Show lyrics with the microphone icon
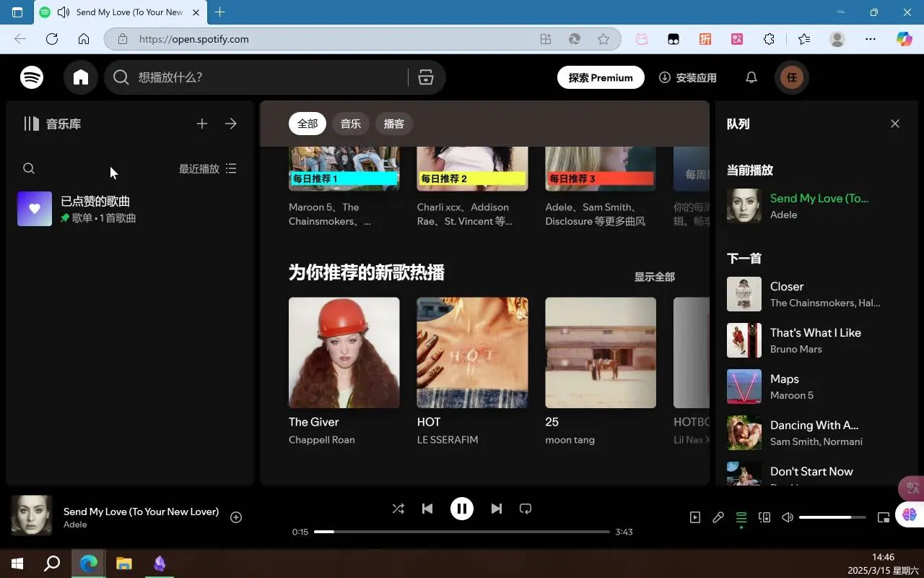 tap(718, 517)
